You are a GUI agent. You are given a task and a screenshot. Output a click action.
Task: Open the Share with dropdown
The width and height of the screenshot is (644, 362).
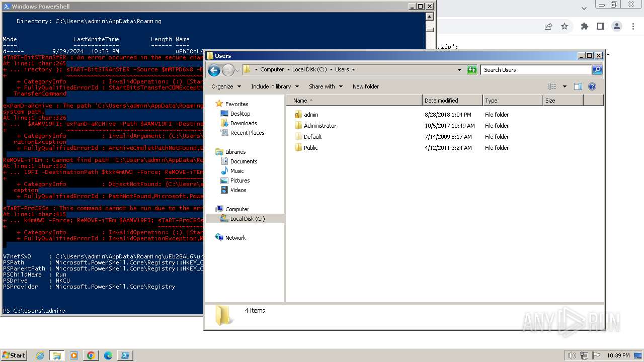[x=326, y=86]
